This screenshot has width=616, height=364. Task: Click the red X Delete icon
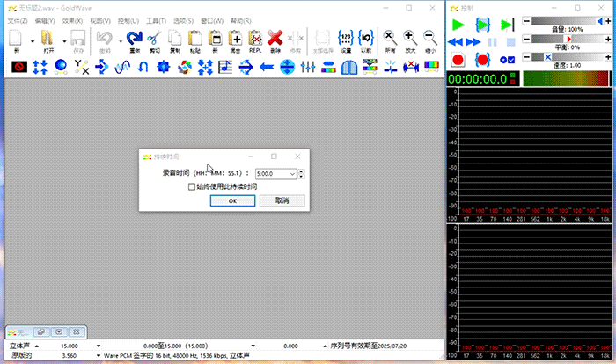click(x=275, y=40)
